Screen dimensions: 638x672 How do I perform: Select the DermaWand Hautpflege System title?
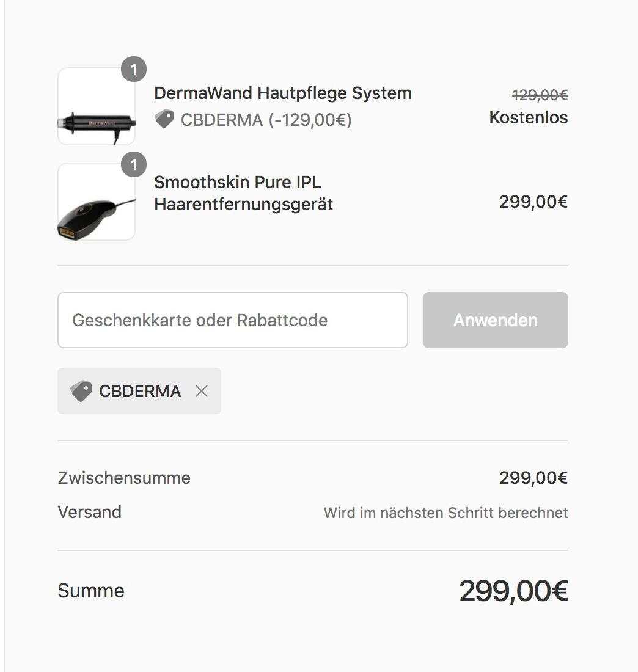coord(282,93)
